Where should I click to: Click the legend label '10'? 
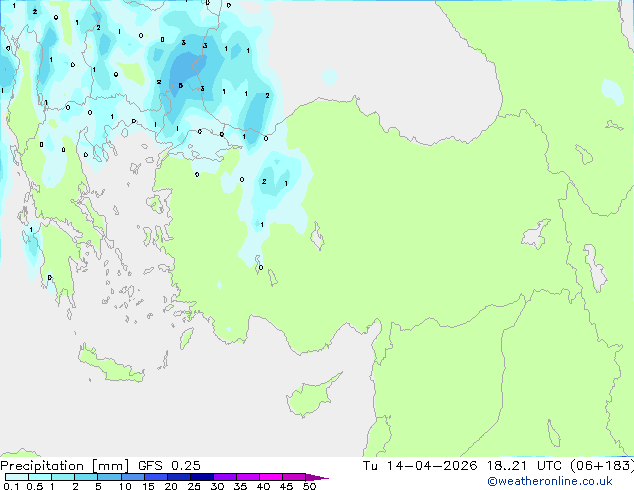tap(125, 486)
